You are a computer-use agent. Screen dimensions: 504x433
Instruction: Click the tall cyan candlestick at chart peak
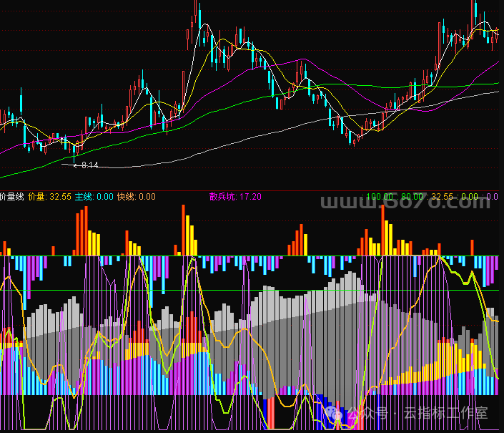[199, 18]
